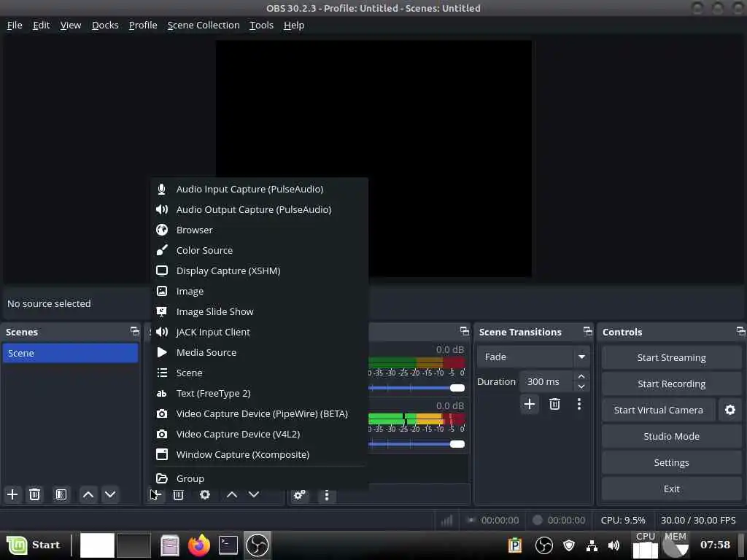The width and height of the screenshot is (747, 560).
Task: Enable Studio Mode
Action: click(x=671, y=436)
